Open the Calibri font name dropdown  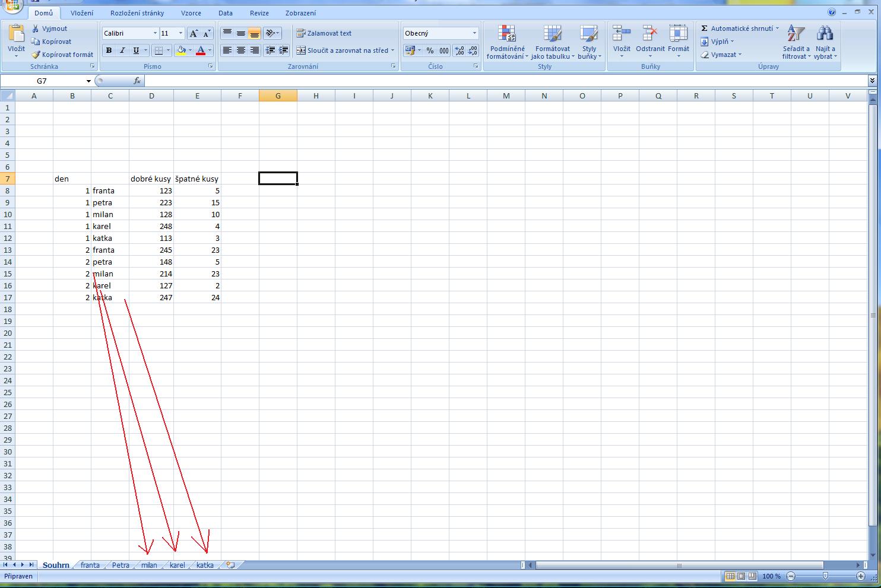tap(155, 33)
